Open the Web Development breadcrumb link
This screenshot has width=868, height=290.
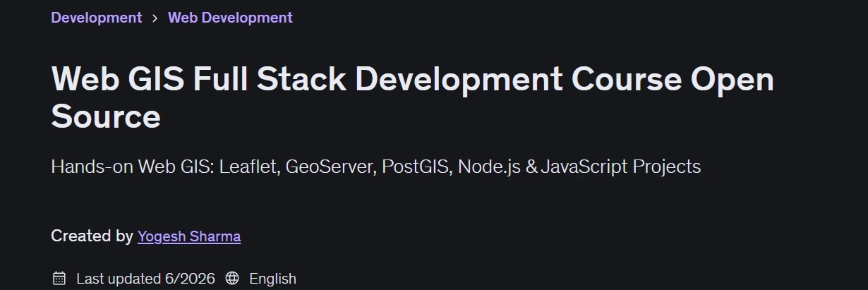[230, 18]
